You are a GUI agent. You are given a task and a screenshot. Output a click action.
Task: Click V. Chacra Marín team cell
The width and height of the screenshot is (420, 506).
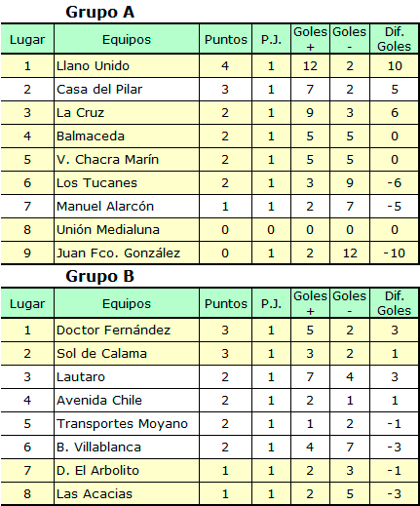pos(127,160)
